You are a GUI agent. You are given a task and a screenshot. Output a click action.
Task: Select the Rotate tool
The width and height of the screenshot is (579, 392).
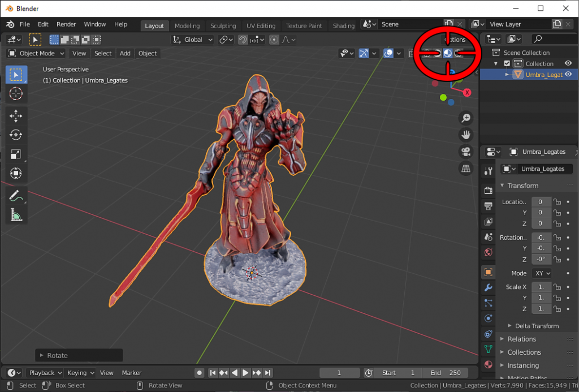tap(16, 135)
